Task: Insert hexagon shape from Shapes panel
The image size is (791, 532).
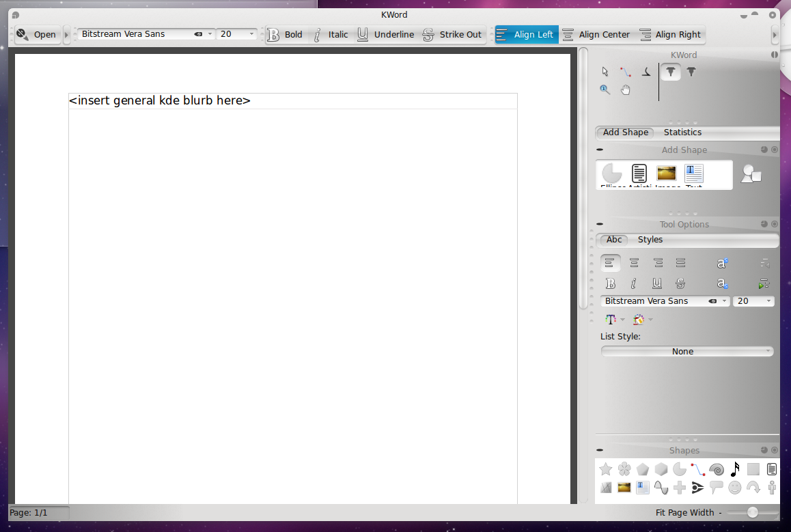Action: 661,469
